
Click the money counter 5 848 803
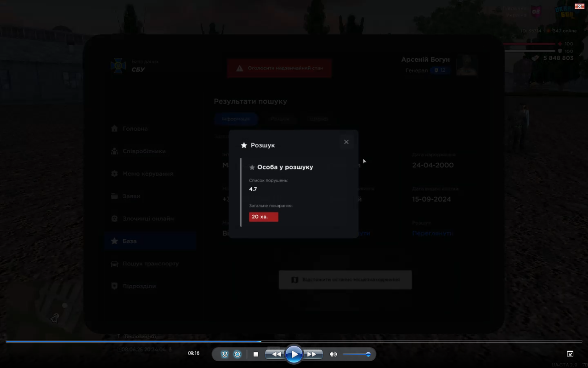pyautogui.click(x=558, y=58)
